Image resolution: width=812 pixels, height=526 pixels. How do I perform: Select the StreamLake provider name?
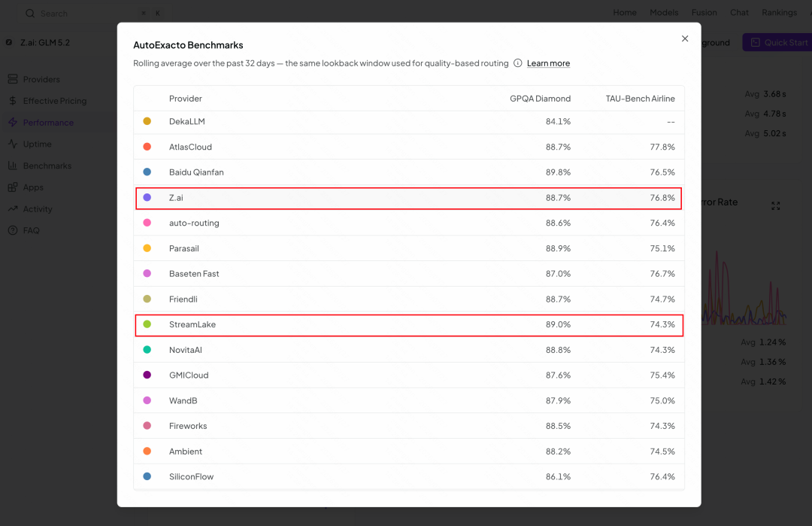192,324
